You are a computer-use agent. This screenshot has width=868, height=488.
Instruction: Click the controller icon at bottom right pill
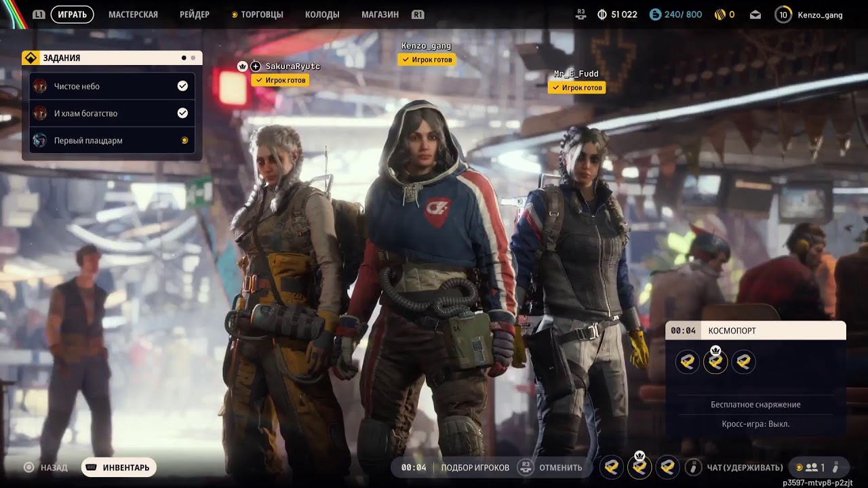tap(836, 467)
